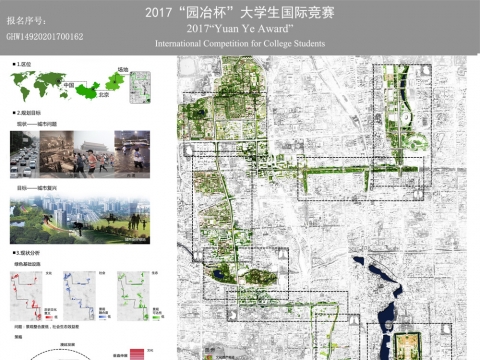Open the runners in smog photo

pyautogui.click(x=94, y=154)
